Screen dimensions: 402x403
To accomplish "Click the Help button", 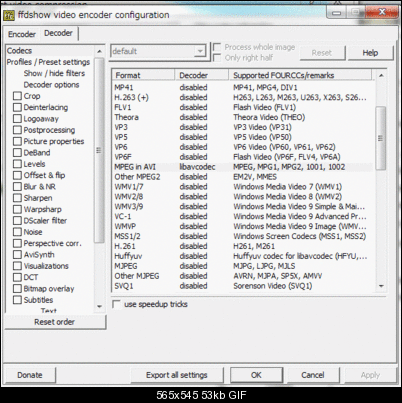I will [x=370, y=53].
